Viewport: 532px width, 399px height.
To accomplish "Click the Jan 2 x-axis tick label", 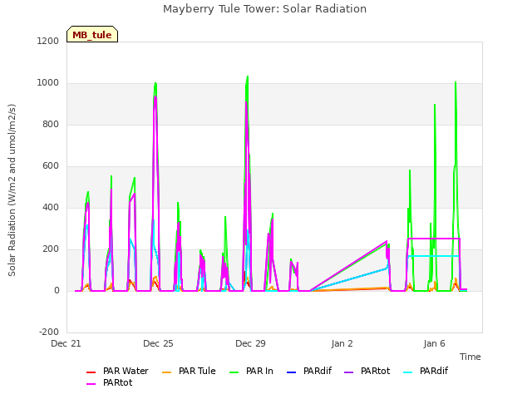I will [342, 343].
